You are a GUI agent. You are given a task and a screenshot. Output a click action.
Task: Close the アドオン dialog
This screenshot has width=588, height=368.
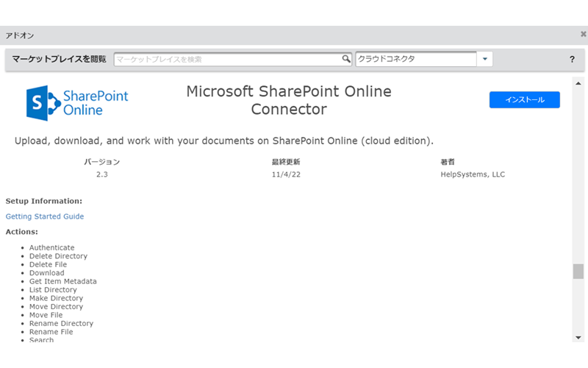pos(584,34)
